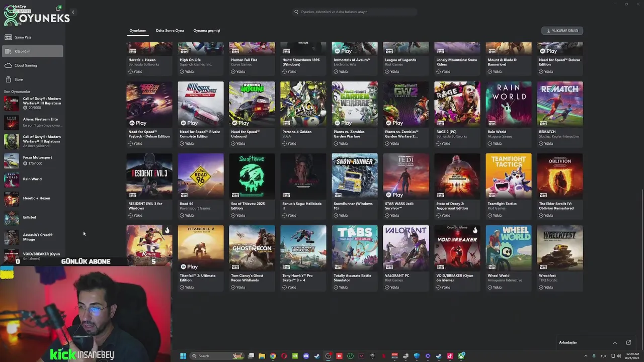The image size is (644, 362).
Task: Switch the TUR keyboard language indicator
Action: click(603, 356)
